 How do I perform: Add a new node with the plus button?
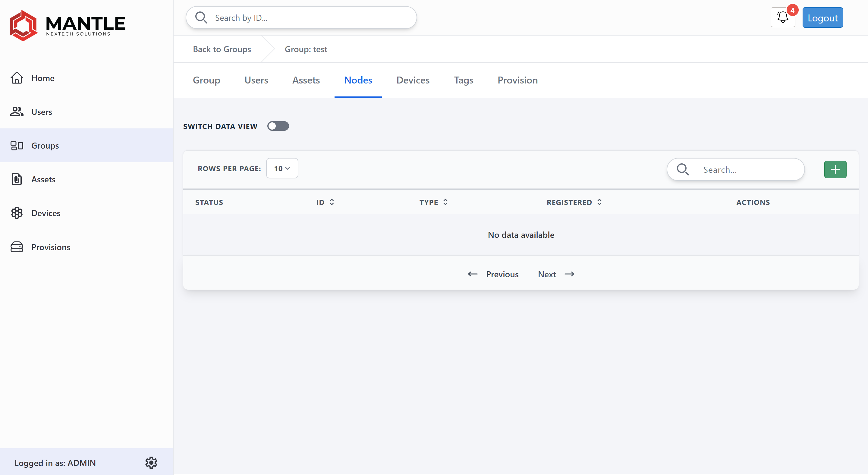click(x=835, y=169)
